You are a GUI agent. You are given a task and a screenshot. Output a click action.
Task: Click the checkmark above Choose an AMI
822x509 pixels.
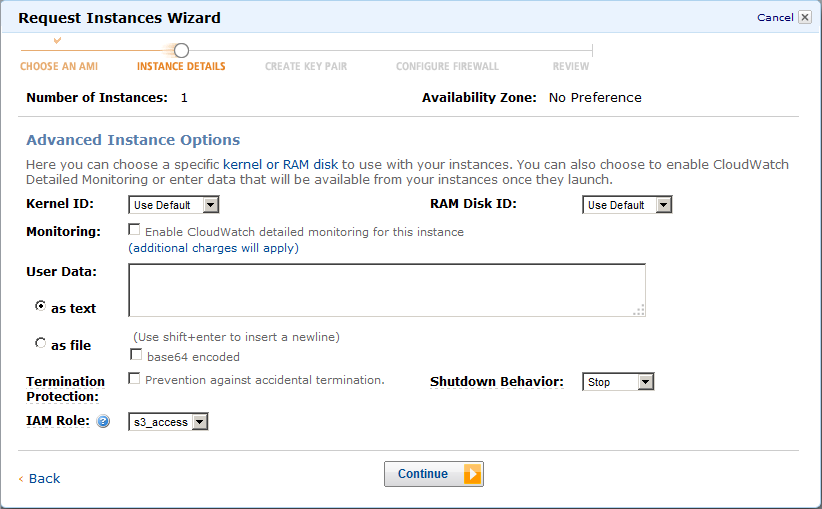click(x=58, y=40)
